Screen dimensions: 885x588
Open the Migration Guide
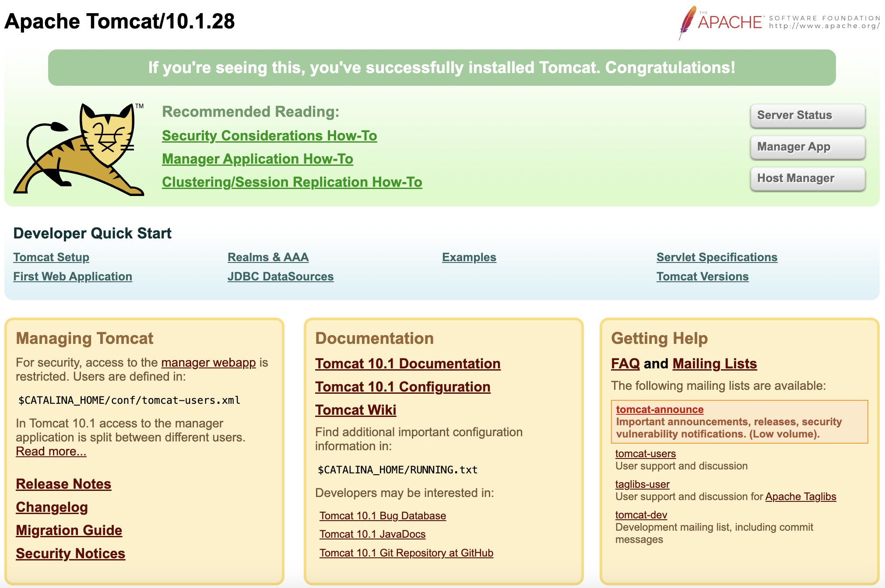point(69,530)
